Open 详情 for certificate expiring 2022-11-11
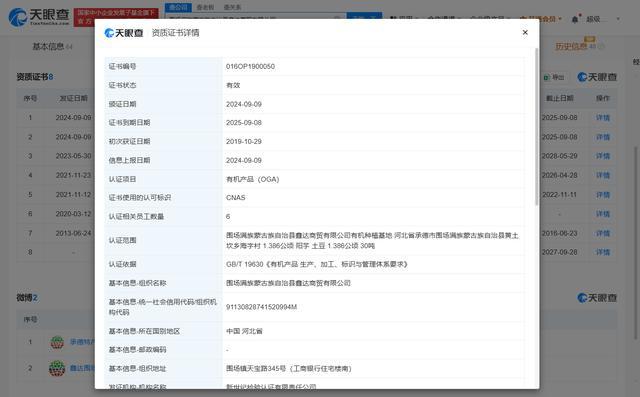This screenshot has height=397, width=640. [x=603, y=195]
